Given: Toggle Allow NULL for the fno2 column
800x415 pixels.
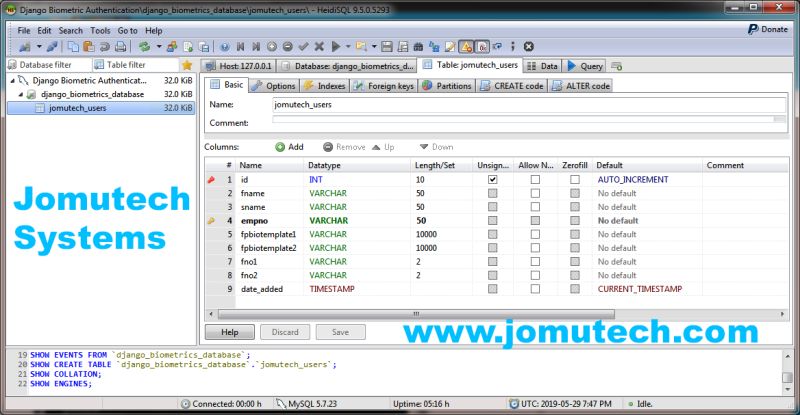Looking at the screenshot, I should tap(535, 275).
